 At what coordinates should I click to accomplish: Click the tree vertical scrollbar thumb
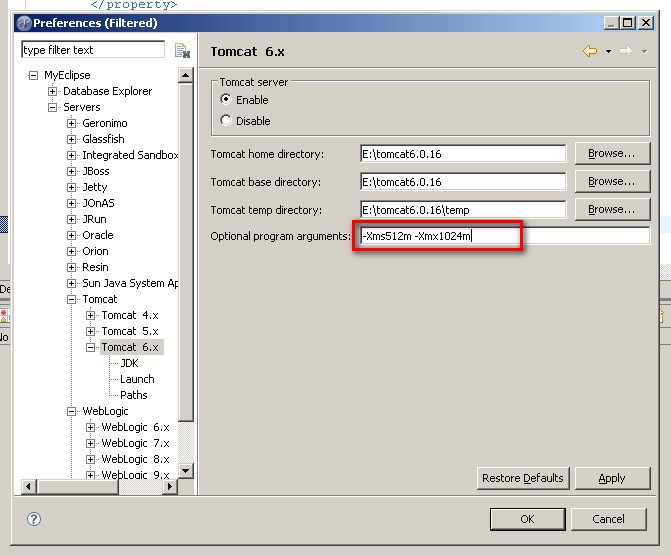click(186, 253)
